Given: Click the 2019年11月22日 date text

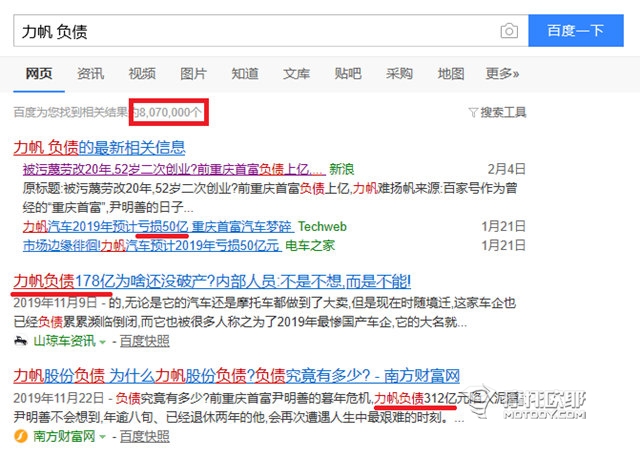Looking at the screenshot, I should click(58, 398).
